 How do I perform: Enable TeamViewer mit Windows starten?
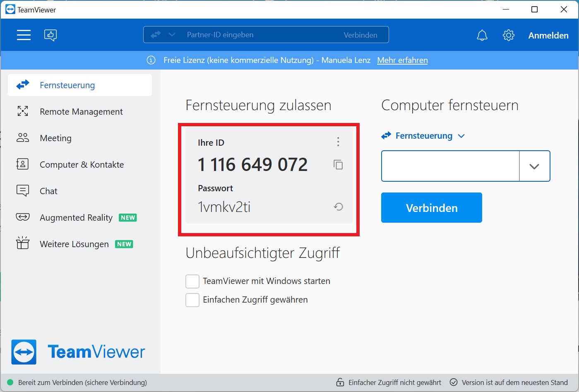click(x=192, y=281)
